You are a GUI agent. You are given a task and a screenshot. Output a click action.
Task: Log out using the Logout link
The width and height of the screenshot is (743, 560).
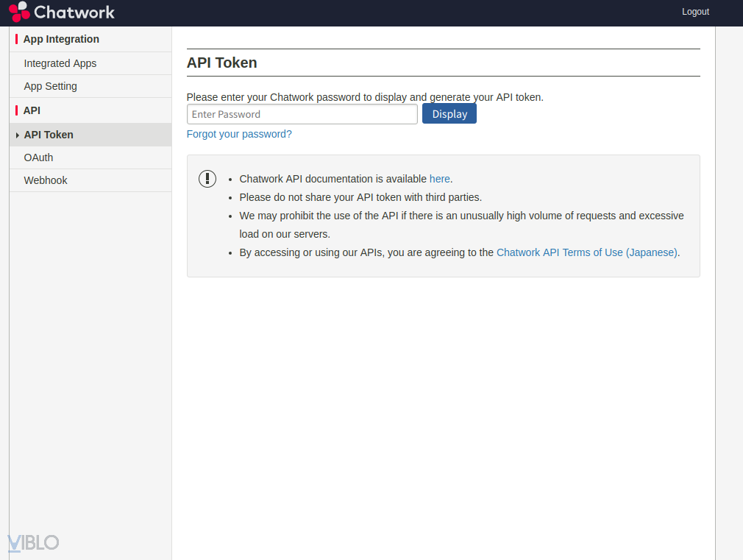(x=695, y=12)
